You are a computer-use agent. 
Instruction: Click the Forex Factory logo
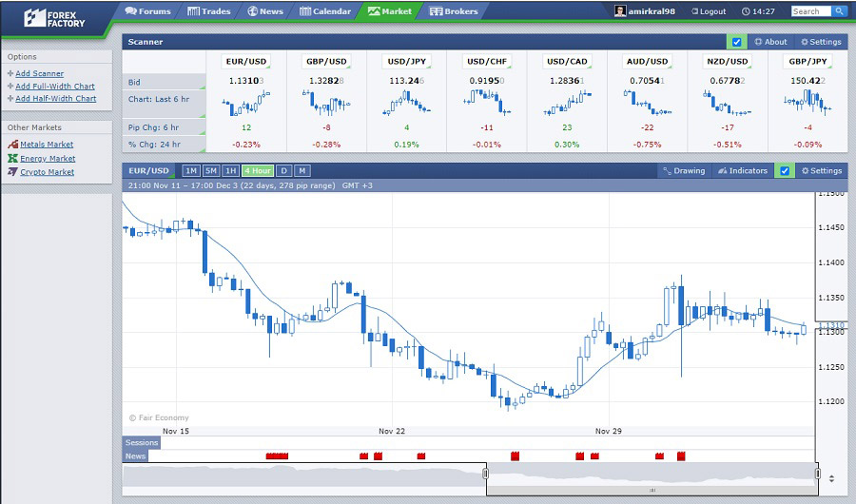[54, 19]
